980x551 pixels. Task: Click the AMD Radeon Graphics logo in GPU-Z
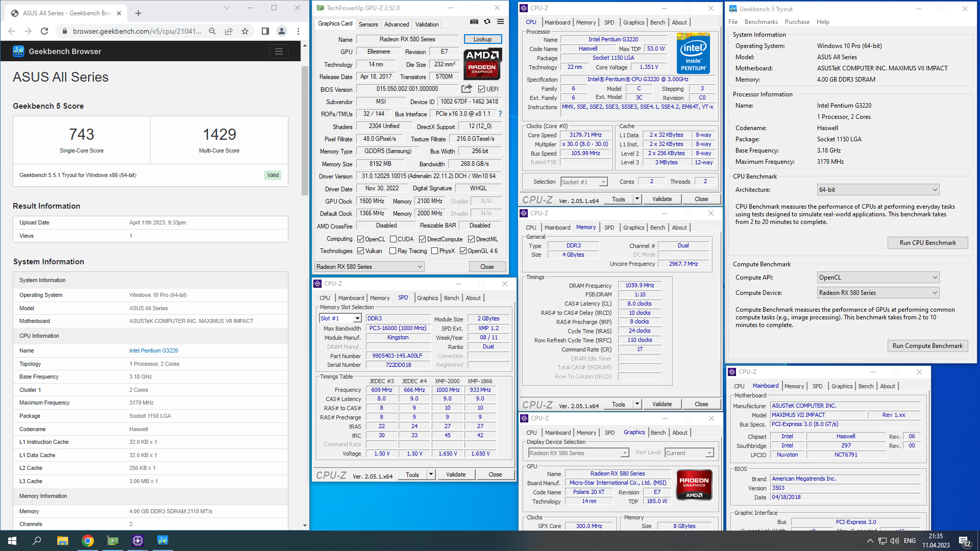(x=482, y=64)
